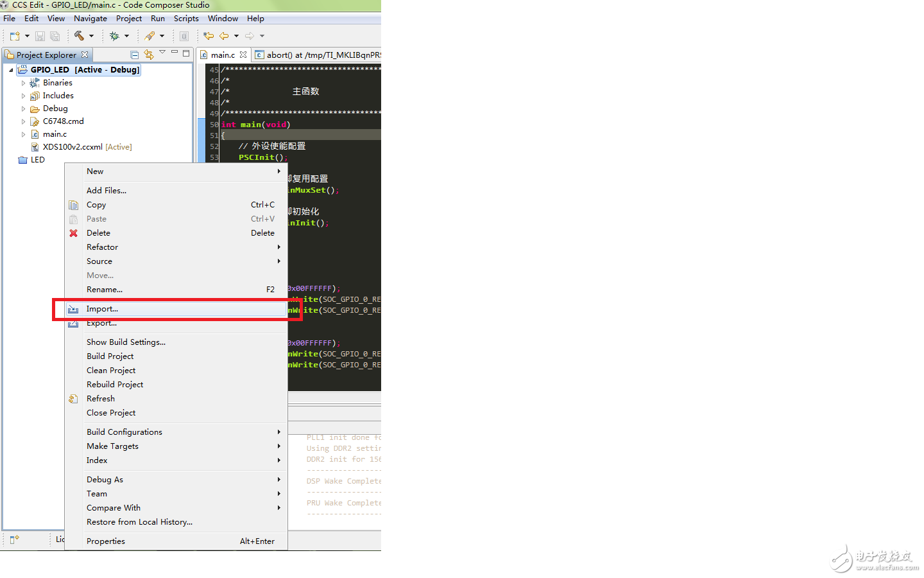The width and height of the screenshot is (924, 578).
Task: Select Build Project in context menu
Action: tap(176, 356)
